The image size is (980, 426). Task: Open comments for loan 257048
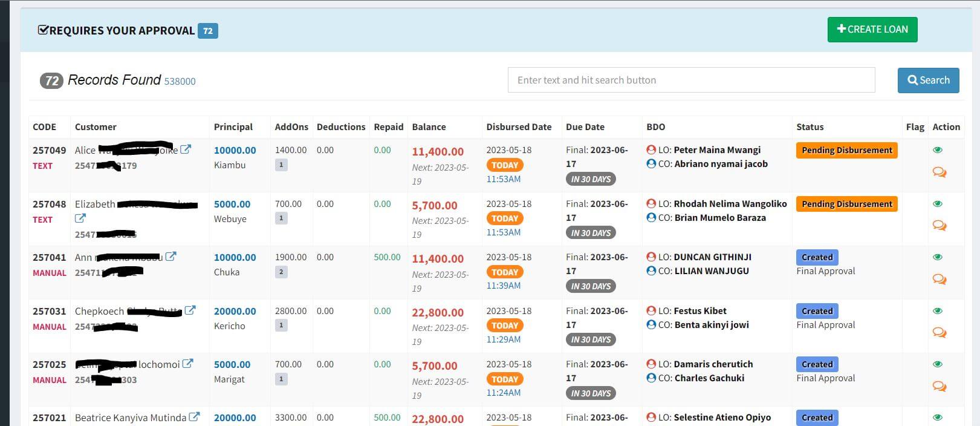click(939, 226)
